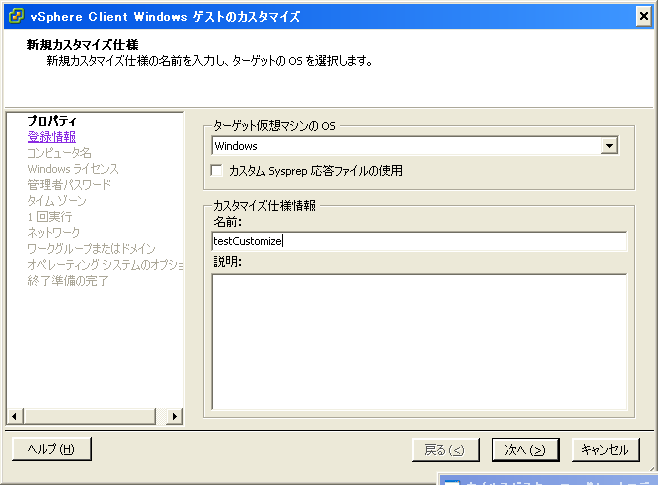Click the オペレーティング システムのオプション step
Image resolution: width=658 pixels, height=485 pixels.
(105, 264)
